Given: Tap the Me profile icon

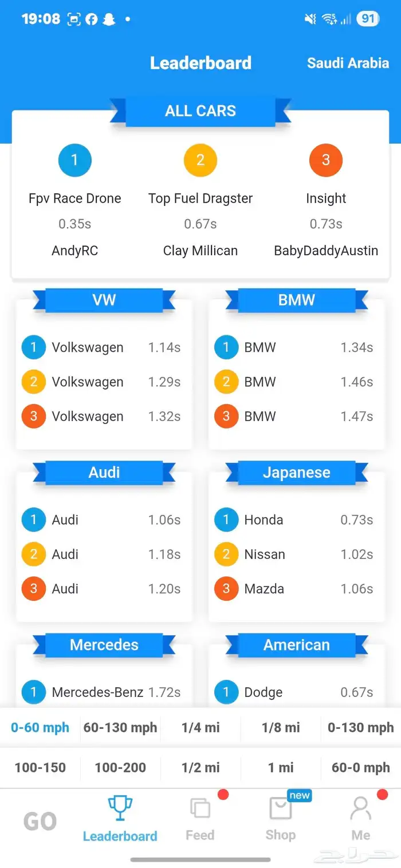Looking at the screenshot, I should point(360,810).
